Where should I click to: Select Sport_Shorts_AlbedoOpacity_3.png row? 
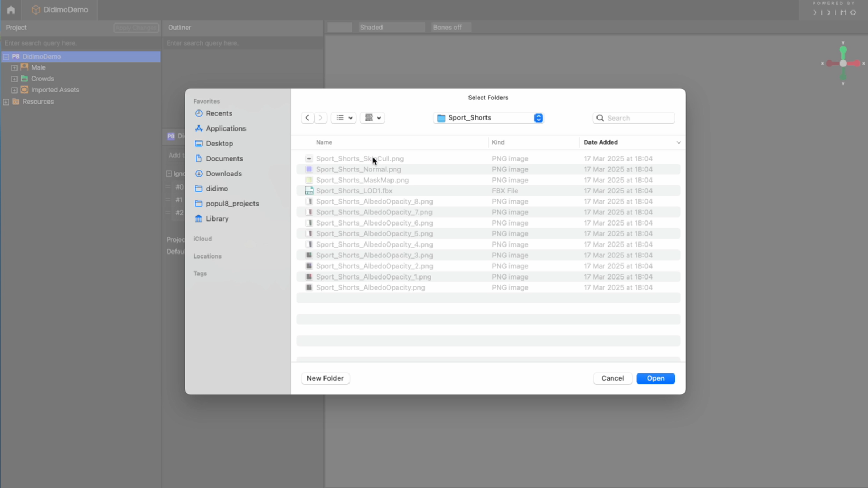click(488, 255)
